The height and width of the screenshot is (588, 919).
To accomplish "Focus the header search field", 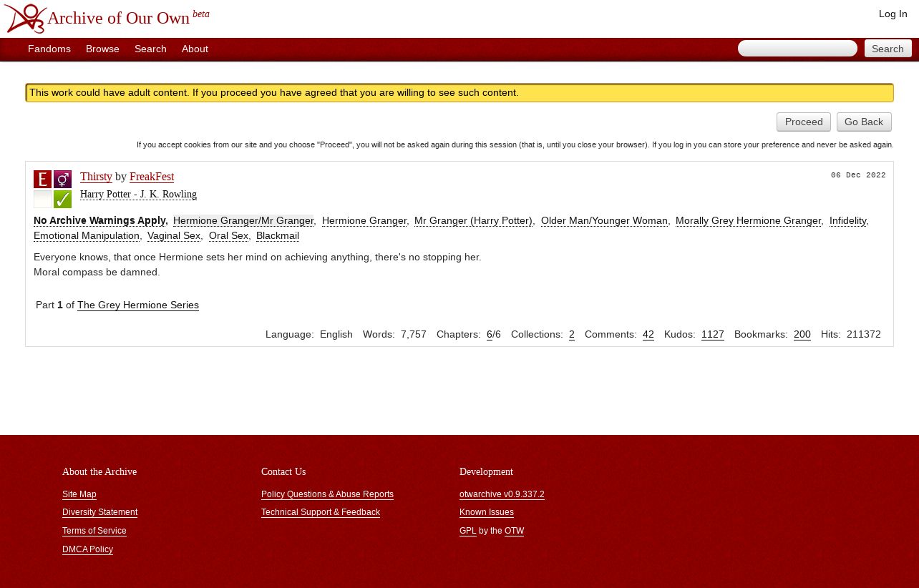I will click(797, 48).
